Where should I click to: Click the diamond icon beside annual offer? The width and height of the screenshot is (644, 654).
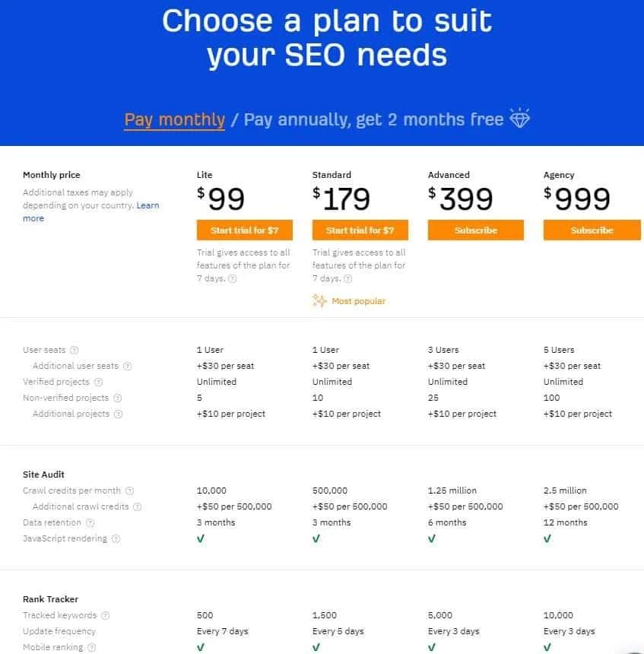click(x=519, y=119)
